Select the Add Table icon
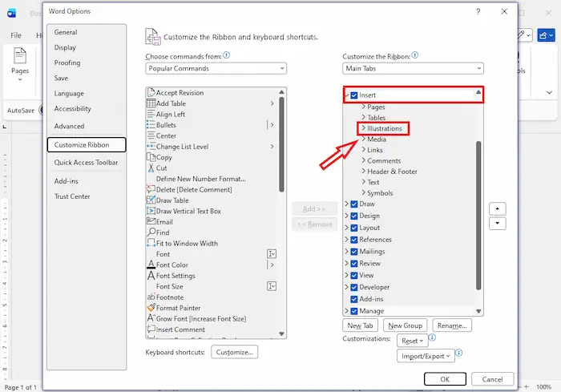Viewport: 561px width, 392px height. pyautogui.click(x=151, y=103)
